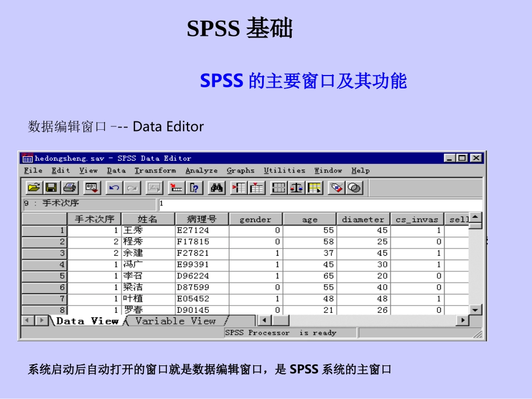Click the age cell with value 65
This screenshot has height=399, width=532.
click(310, 276)
